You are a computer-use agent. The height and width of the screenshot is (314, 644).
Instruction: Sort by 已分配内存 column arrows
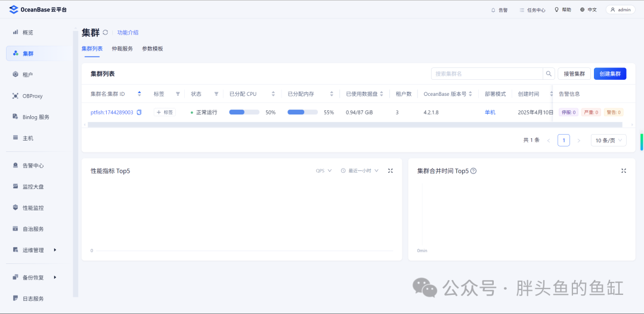click(x=332, y=94)
